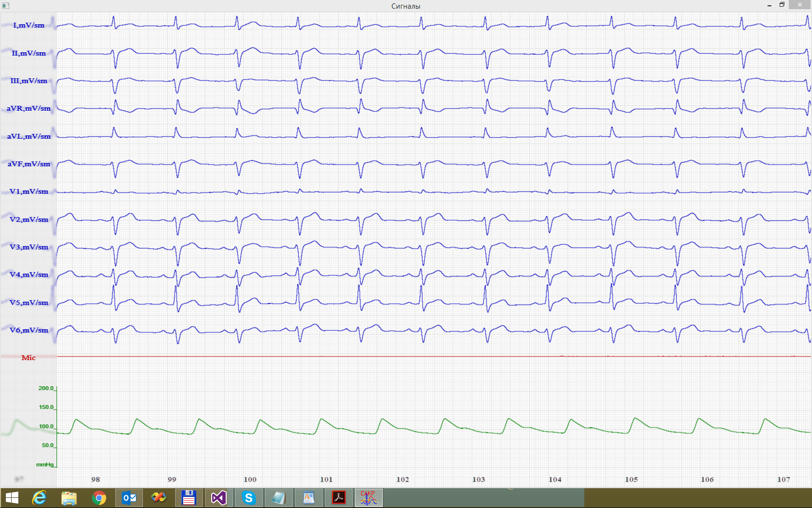Open the Notepad icon in the taskbar
Viewport: 812px width, 508px height.
click(278, 498)
